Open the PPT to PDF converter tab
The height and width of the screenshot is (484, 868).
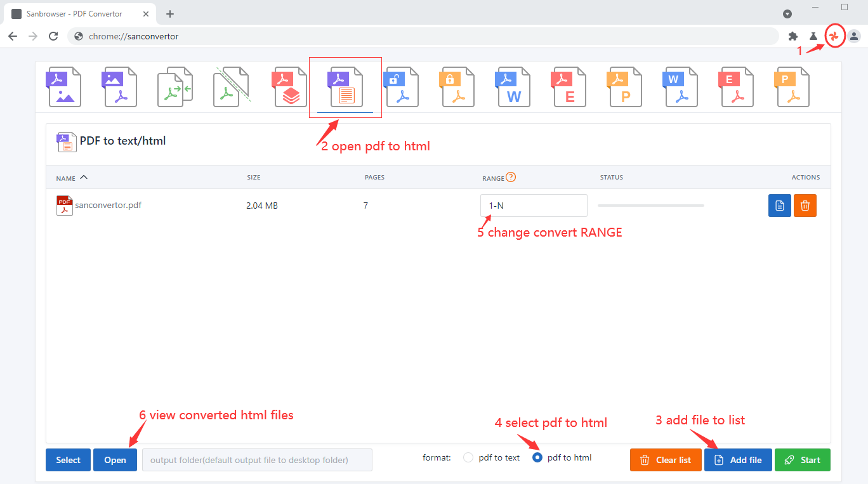pos(792,87)
